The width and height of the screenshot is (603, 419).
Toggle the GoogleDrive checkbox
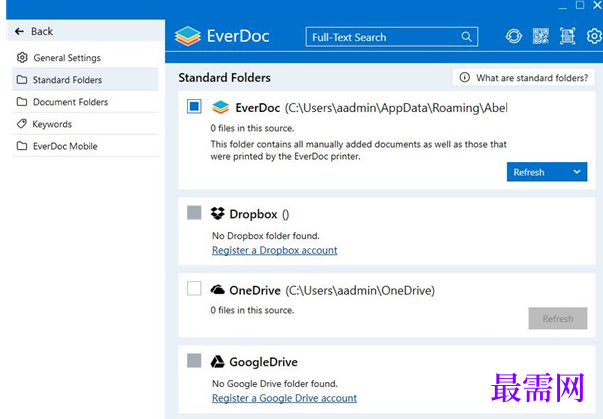tap(194, 361)
